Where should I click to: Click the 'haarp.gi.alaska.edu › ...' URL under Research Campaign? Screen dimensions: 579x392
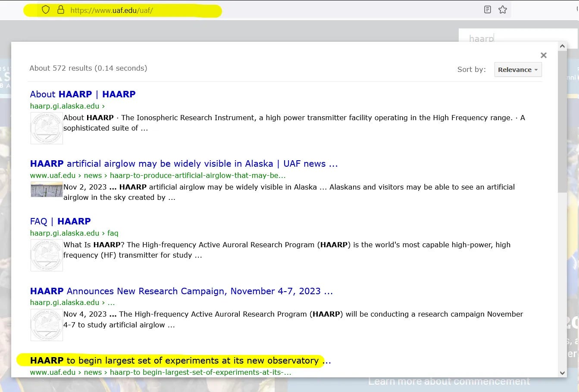72,302
